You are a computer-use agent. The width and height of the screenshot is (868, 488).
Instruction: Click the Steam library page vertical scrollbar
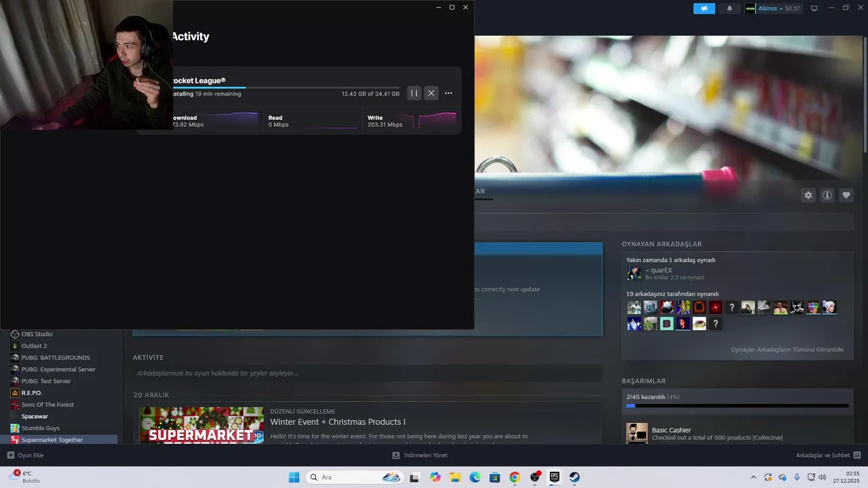click(865, 95)
